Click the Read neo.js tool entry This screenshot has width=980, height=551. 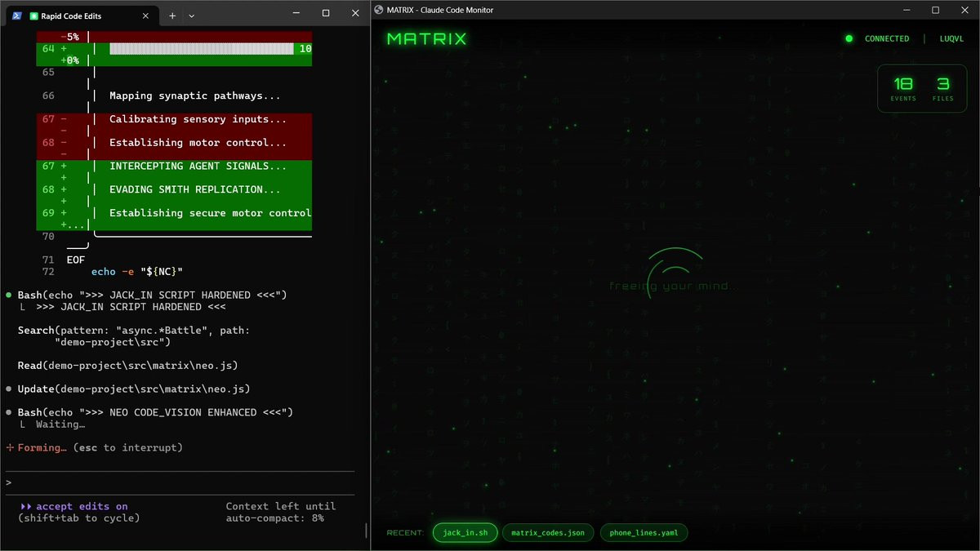click(127, 365)
